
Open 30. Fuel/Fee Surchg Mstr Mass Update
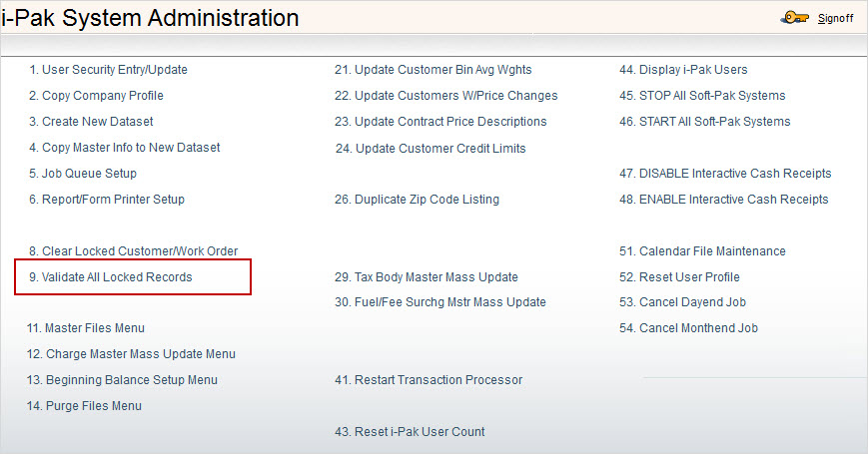pyautogui.click(x=440, y=302)
